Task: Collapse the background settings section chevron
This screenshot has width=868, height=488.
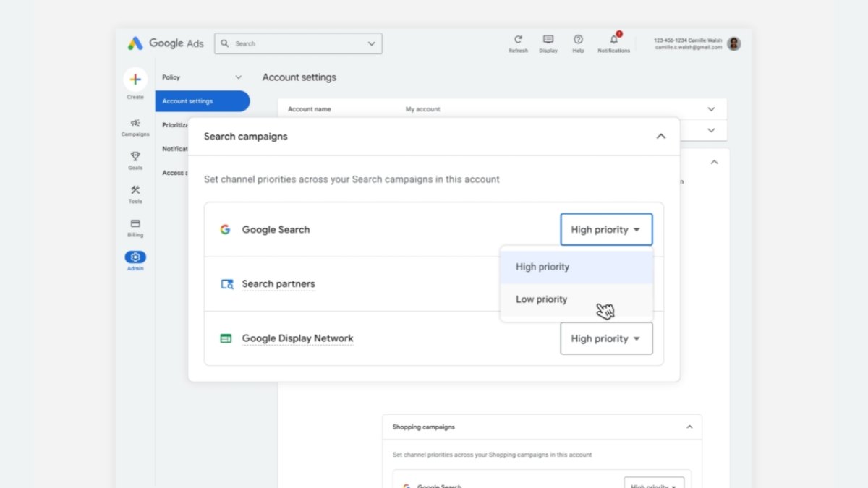Action: click(714, 162)
